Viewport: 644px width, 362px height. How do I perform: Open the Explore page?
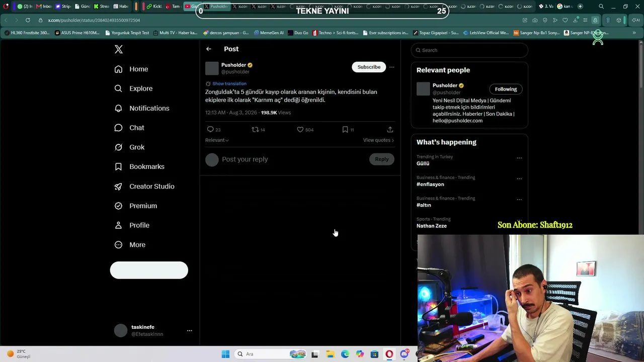133,88
